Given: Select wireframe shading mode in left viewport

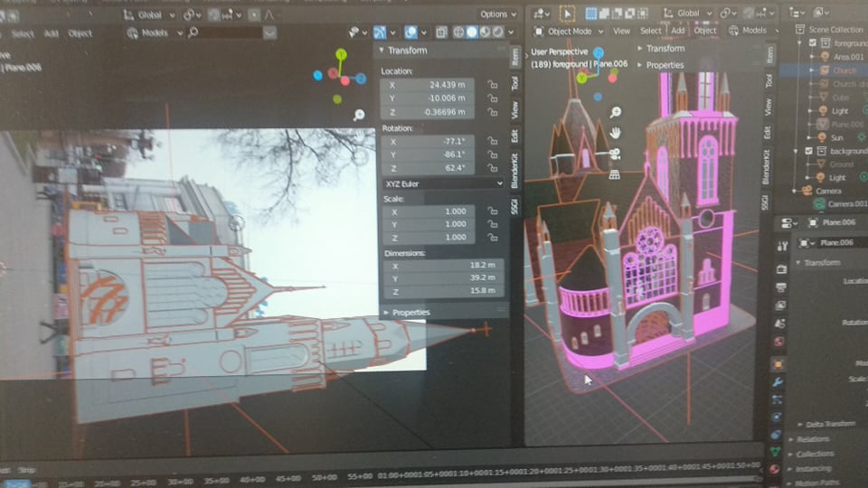Looking at the screenshot, I should [458, 33].
